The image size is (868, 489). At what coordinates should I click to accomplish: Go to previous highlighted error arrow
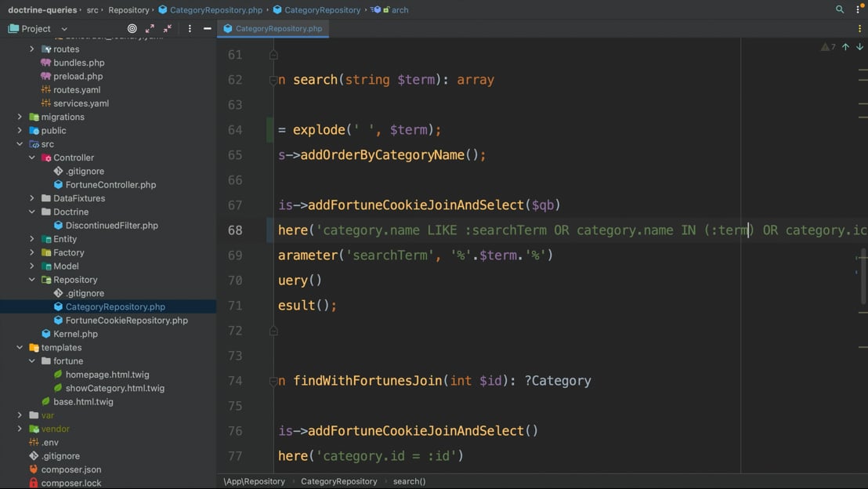[845, 47]
